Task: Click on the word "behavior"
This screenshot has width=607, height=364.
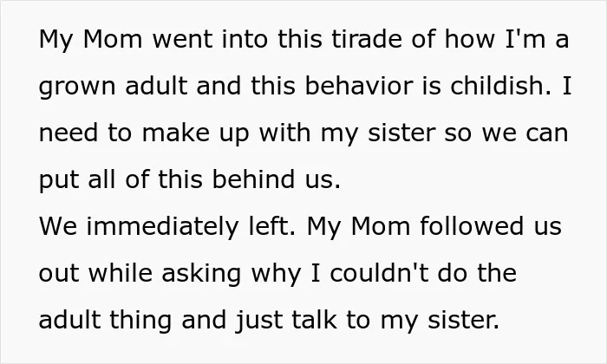Action: click(x=359, y=85)
